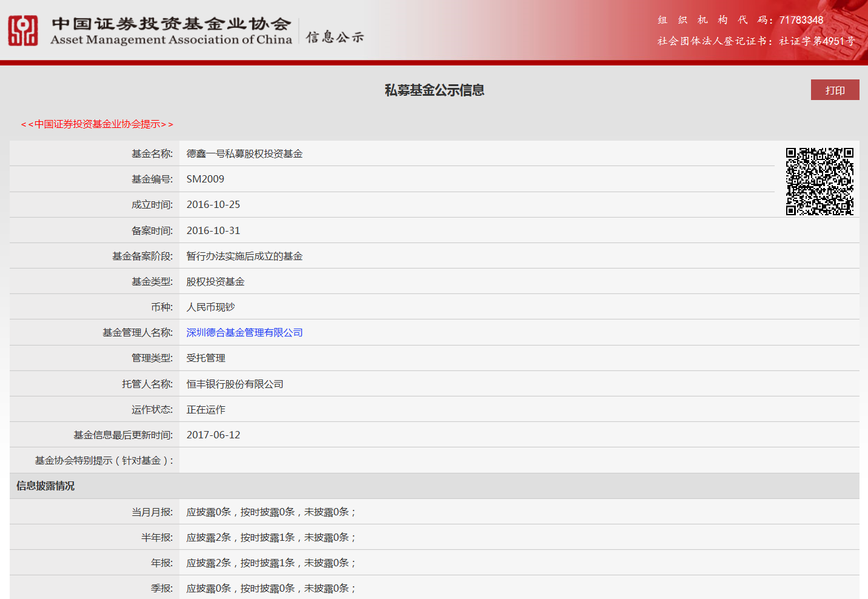
Task: Click custodian 恒丰银行股份有限公司
Action: [x=235, y=384]
